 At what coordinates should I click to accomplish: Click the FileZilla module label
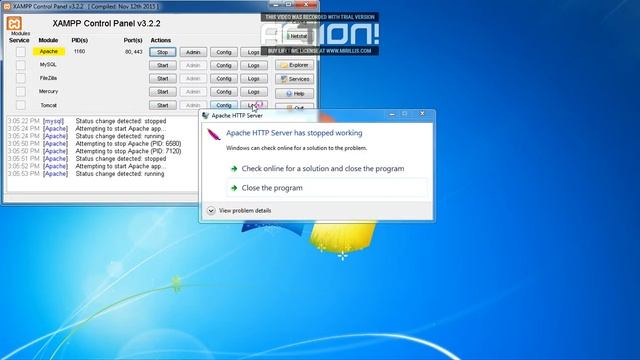pos(48,78)
